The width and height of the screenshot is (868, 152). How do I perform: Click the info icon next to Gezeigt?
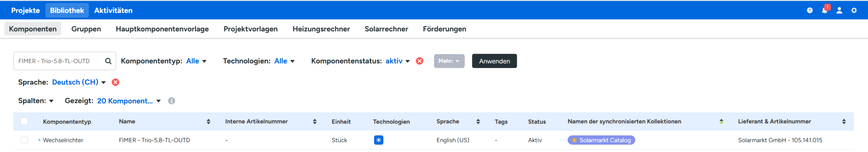click(x=171, y=101)
